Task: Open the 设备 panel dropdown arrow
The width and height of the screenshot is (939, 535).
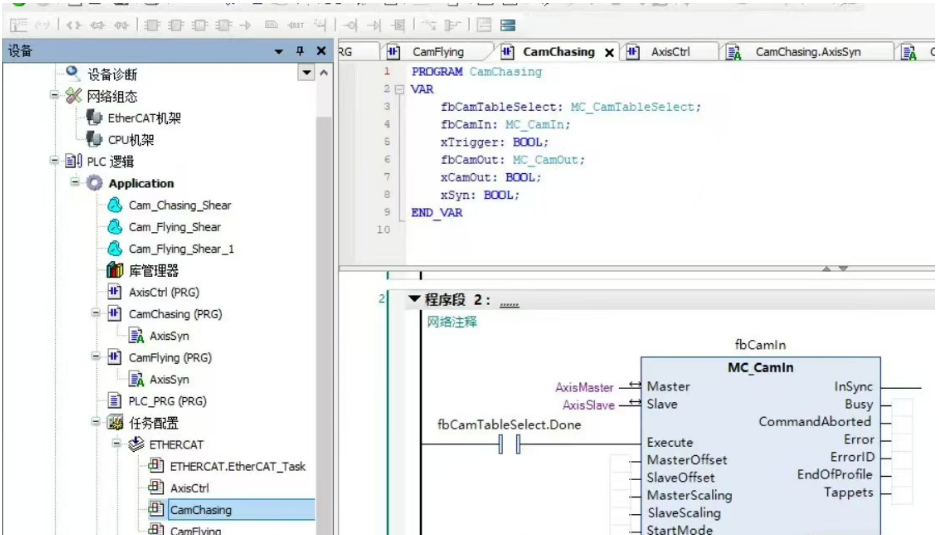Action: click(278, 51)
